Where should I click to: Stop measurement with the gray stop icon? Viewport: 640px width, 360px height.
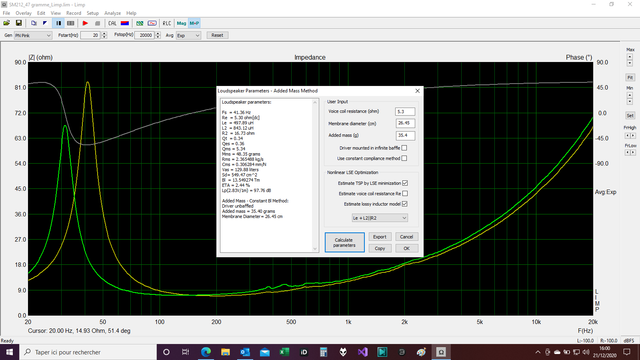point(97,23)
